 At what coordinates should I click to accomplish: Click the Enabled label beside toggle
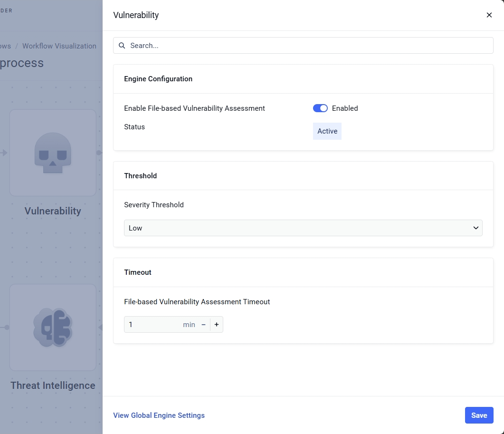tap(345, 108)
